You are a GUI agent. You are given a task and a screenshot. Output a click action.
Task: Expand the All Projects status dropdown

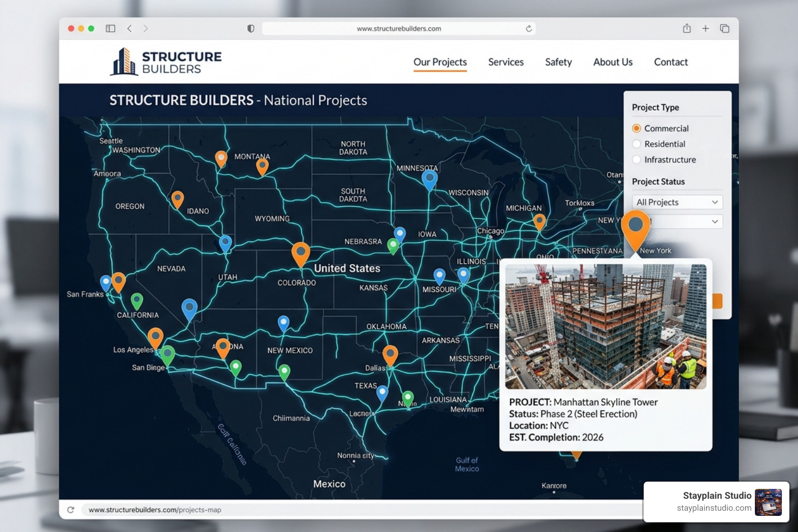coord(677,202)
